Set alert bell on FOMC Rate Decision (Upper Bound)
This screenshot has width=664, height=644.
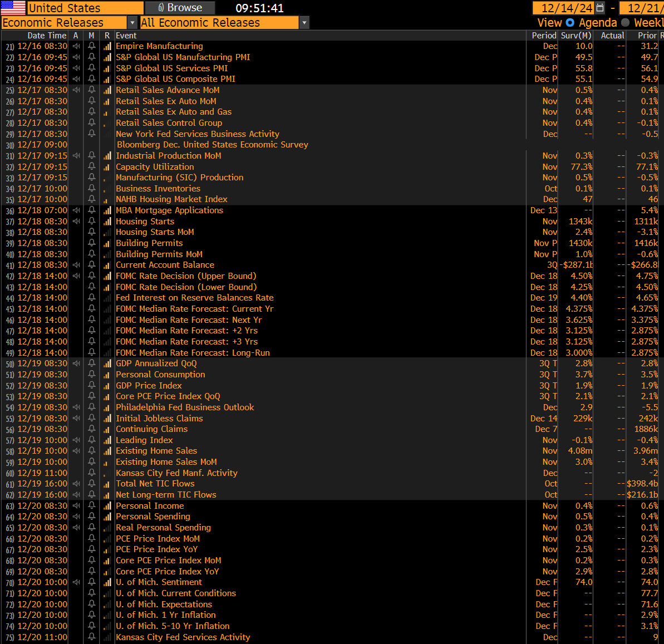coord(91,276)
